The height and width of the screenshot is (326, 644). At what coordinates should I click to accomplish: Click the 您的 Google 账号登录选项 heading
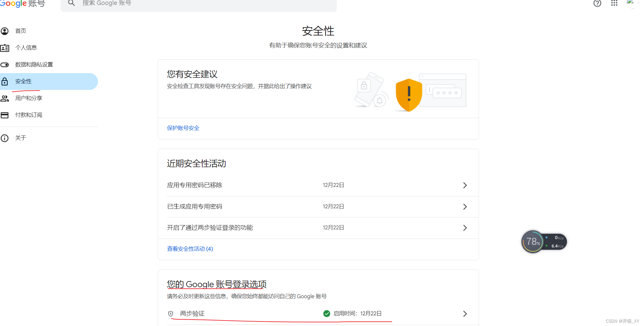(x=217, y=284)
